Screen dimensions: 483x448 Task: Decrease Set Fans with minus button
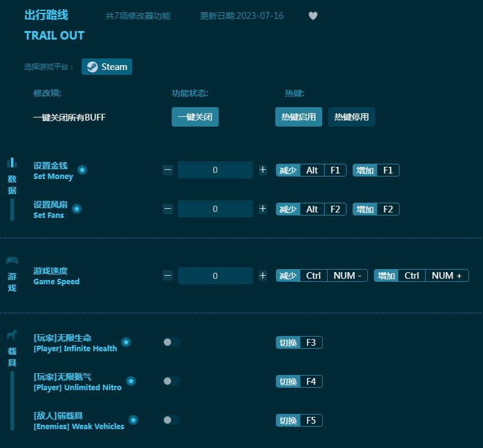click(168, 209)
